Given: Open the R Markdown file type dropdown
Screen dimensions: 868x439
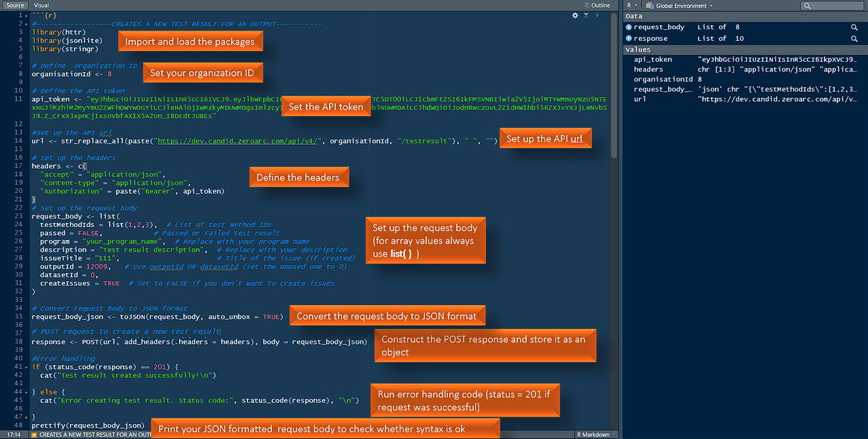Looking at the screenshot, I should [x=597, y=434].
